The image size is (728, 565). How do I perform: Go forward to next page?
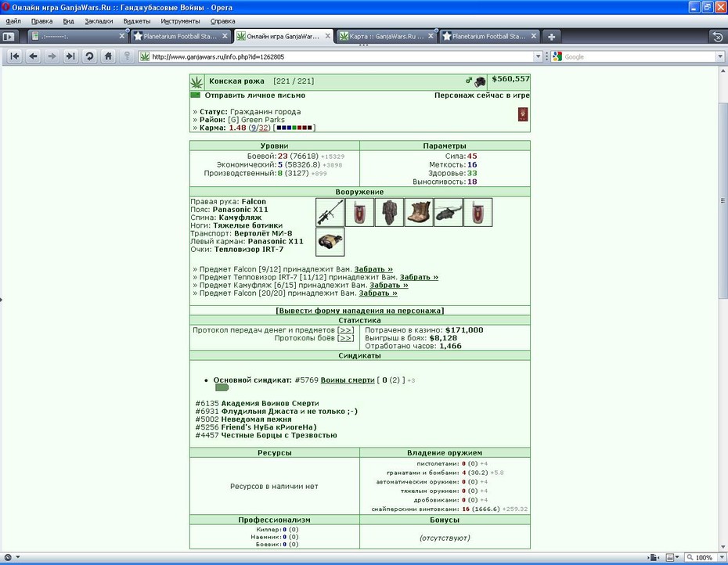(x=52, y=56)
